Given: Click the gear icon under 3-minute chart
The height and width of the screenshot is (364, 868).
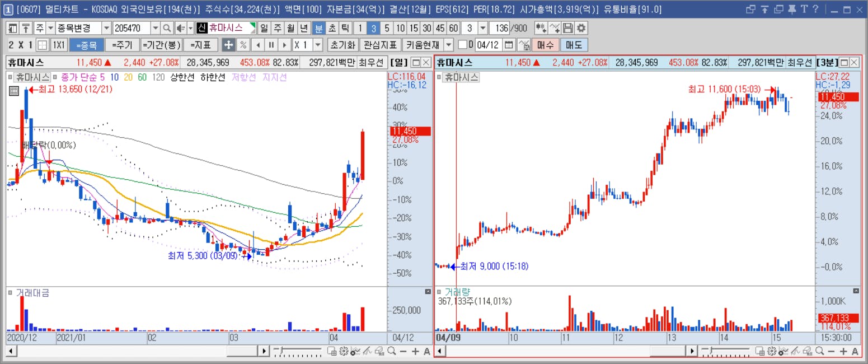Looking at the screenshot, I should click(x=771, y=351).
